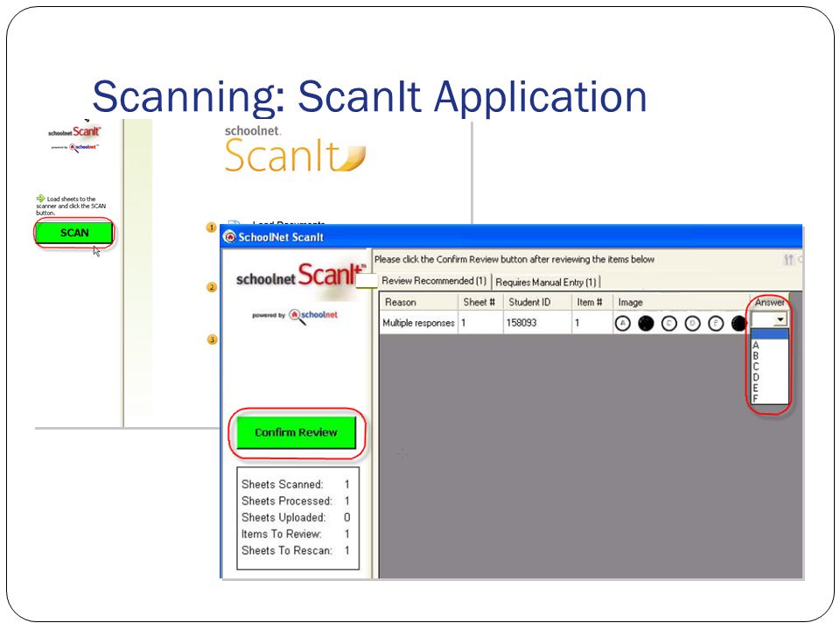
Task: Click the Items To Review count
Action: [x=347, y=534]
